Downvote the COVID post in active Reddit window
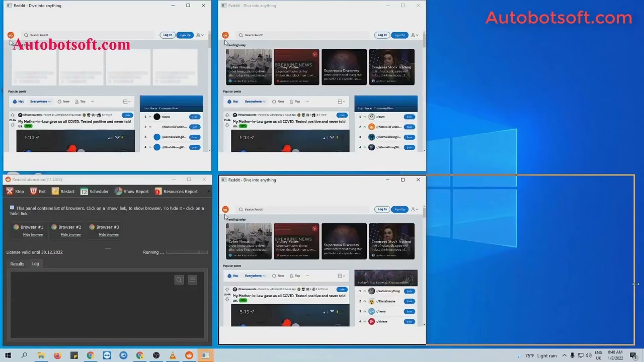This screenshot has height=362, width=644. point(227,300)
